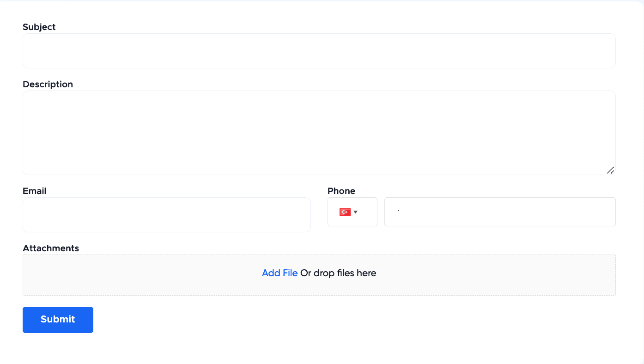Click the Email label text
This screenshot has height=364, width=644.
34,191
